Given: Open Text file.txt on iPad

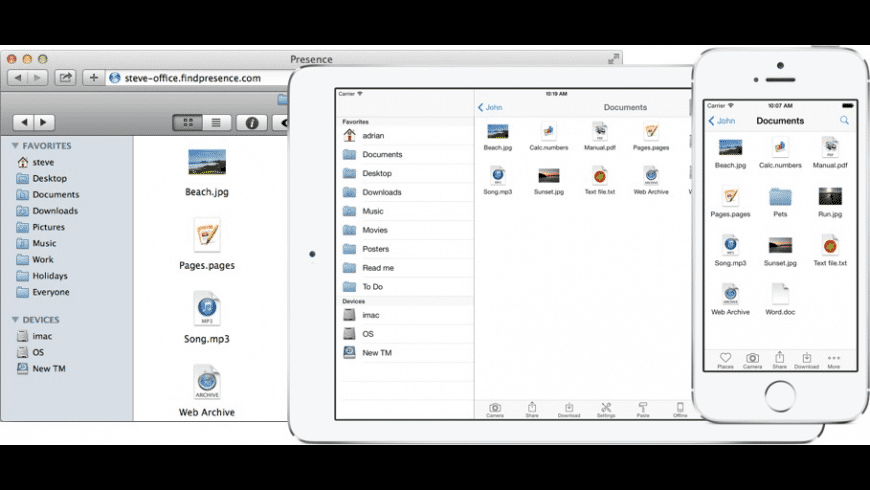Looking at the screenshot, I should click(600, 181).
